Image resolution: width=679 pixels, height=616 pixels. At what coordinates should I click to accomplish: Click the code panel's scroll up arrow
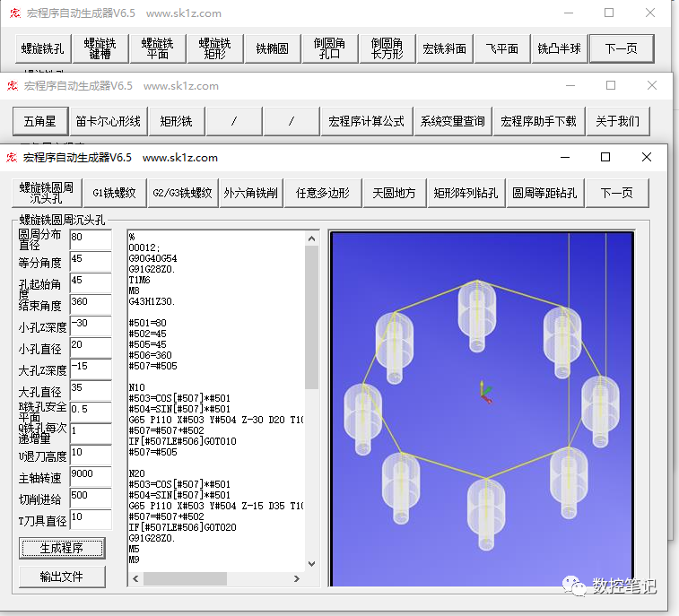click(311, 239)
